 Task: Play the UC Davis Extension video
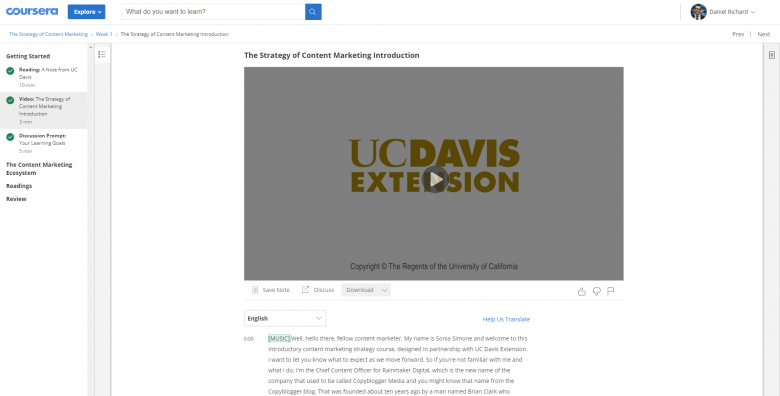(x=435, y=179)
